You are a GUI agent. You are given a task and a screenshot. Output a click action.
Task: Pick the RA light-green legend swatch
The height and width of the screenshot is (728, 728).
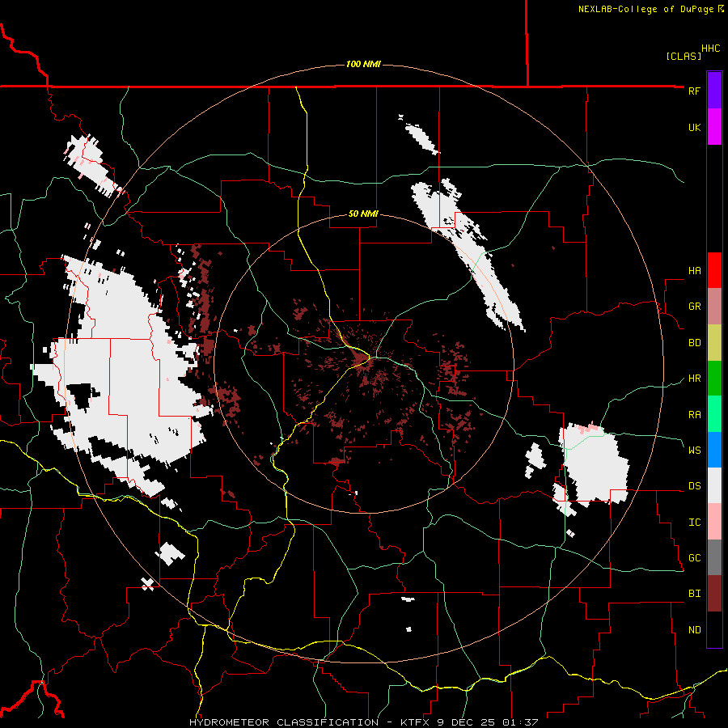[x=714, y=413]
